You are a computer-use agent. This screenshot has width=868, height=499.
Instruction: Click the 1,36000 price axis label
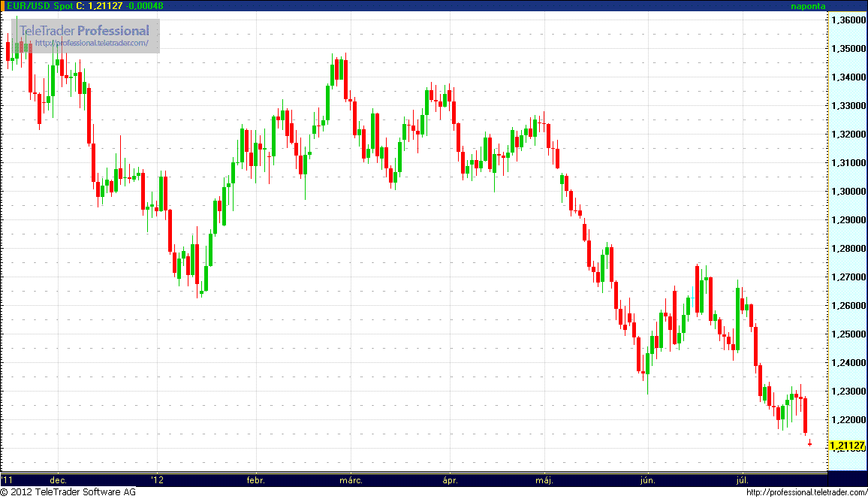pos(848,20)
